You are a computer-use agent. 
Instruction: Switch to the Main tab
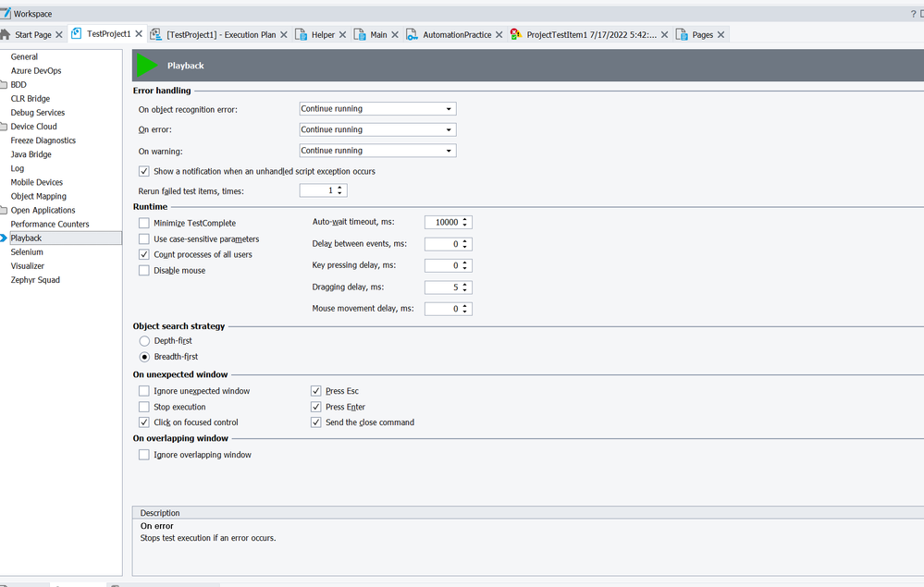click(x=378, y=34)
